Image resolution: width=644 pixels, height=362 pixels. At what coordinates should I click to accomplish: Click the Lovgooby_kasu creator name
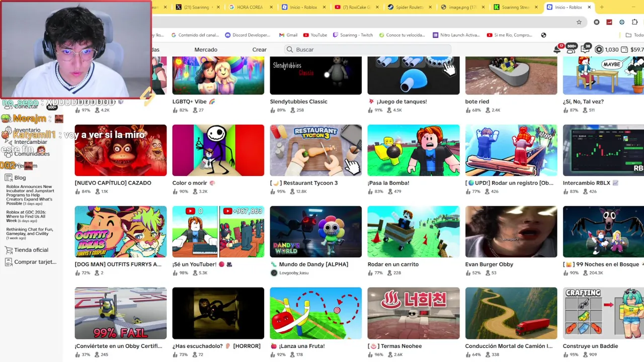click(294, 273)
